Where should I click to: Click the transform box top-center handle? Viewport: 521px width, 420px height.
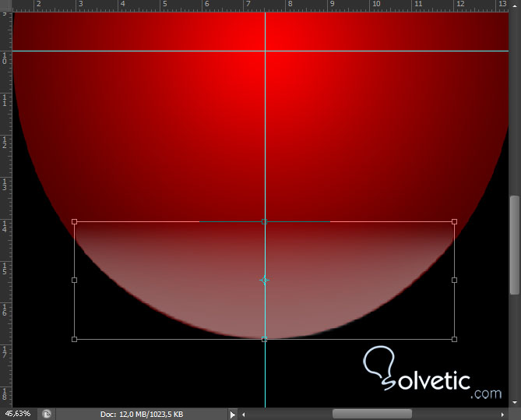(x=264, y=221)
